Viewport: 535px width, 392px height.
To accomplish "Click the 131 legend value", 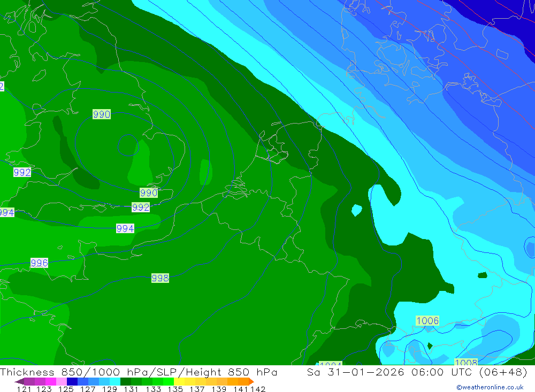I will click(x=131, y=389).
